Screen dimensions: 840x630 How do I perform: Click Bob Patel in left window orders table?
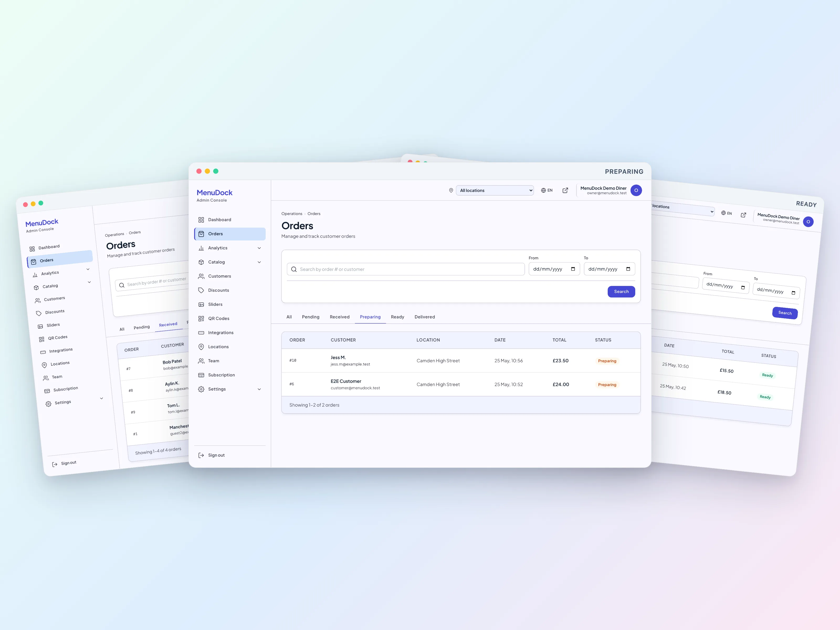pos(172,361)
